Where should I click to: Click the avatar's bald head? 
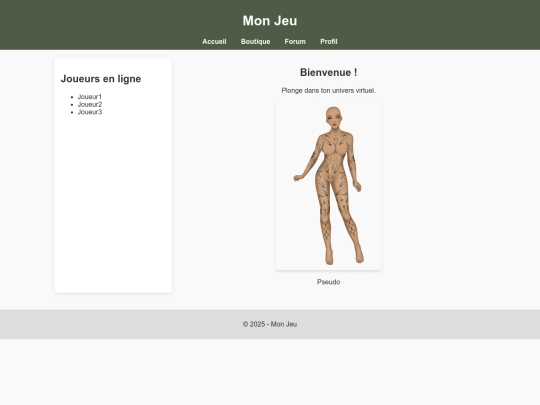pyautogui.click(x=333, y=115)
